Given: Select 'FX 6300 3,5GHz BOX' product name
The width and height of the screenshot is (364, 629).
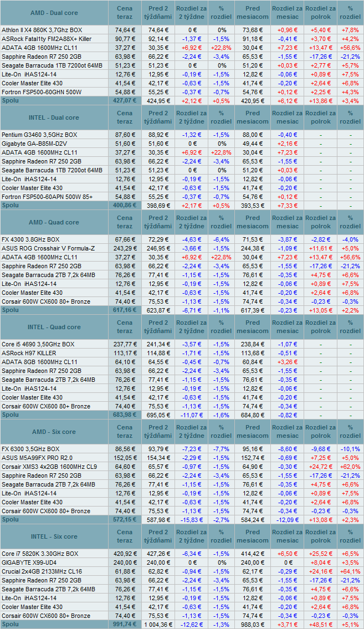Looking at the screenshot, I should pos(30,449).
